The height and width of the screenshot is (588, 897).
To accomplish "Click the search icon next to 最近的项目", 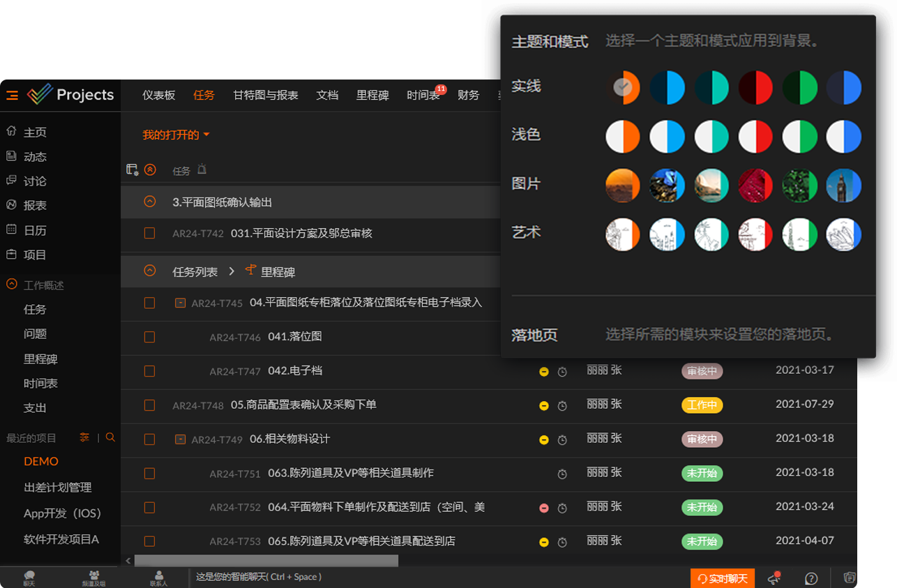I will (110, 437).
